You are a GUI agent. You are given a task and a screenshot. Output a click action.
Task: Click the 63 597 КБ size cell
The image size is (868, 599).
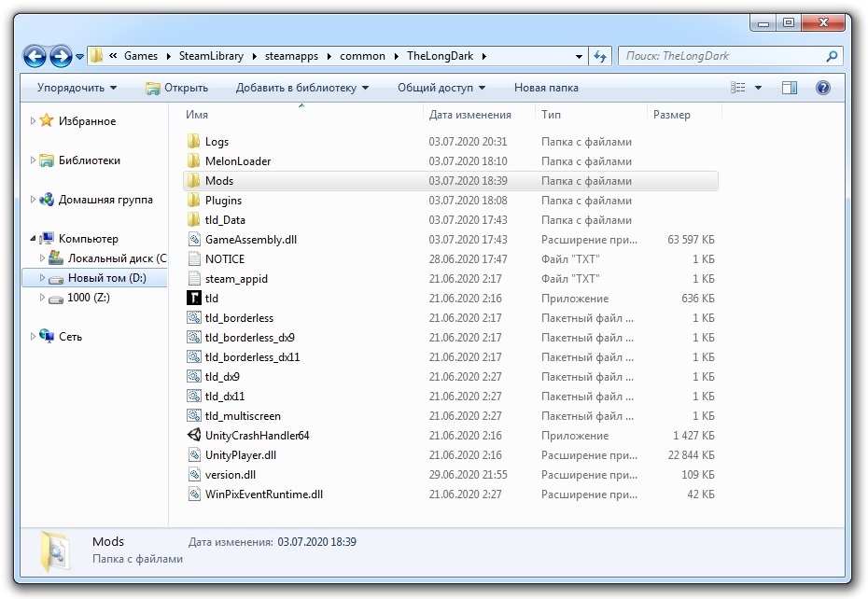(691, 239)
